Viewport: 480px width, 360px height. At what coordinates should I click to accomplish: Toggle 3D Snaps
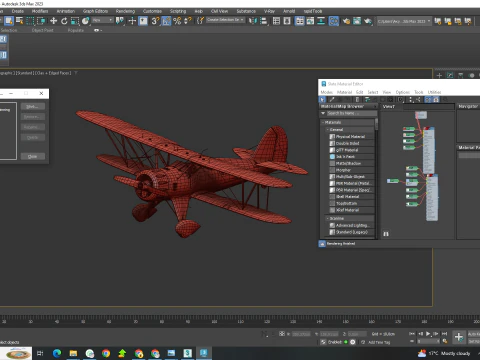155,21
